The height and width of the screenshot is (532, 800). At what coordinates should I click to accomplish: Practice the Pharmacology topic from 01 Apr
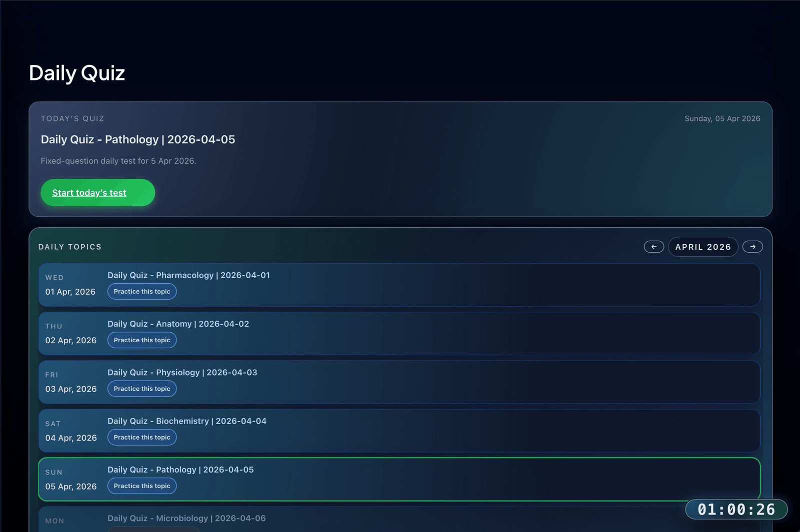[142, 292]
